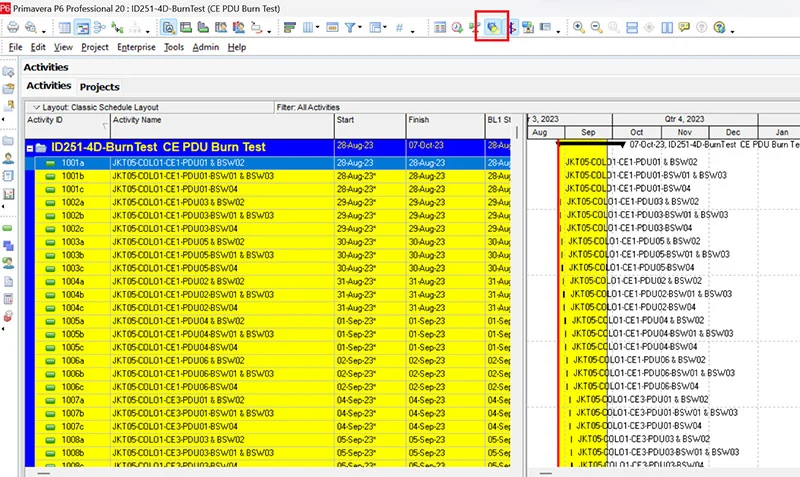Image resolution: width=800 pixels, height=477 pixels.
Task: Click the Progress Line icon
Action: tap(511, 28)
